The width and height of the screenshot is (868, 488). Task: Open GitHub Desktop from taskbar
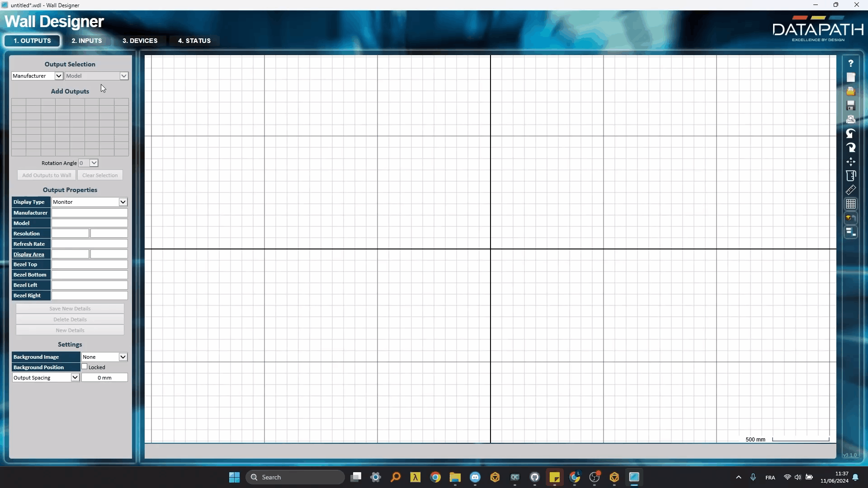click(535, 477)
